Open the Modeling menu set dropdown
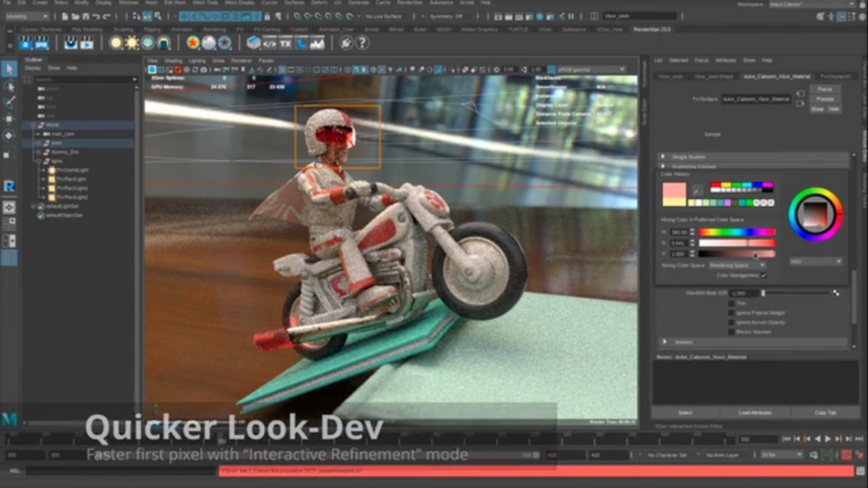 [x=26, y=17]
